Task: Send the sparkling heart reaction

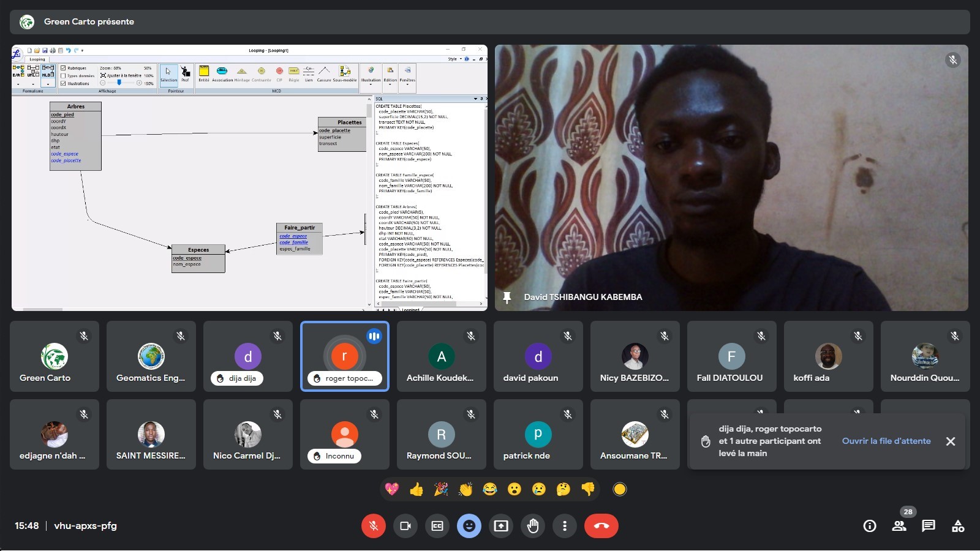Action: (392, 489)
